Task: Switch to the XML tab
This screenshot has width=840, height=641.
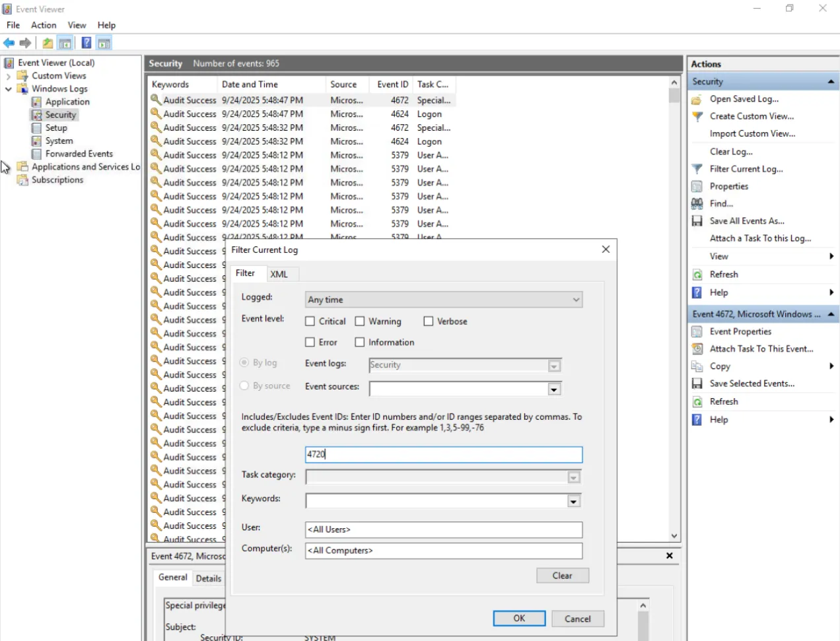Action: [x=279, y=274]
